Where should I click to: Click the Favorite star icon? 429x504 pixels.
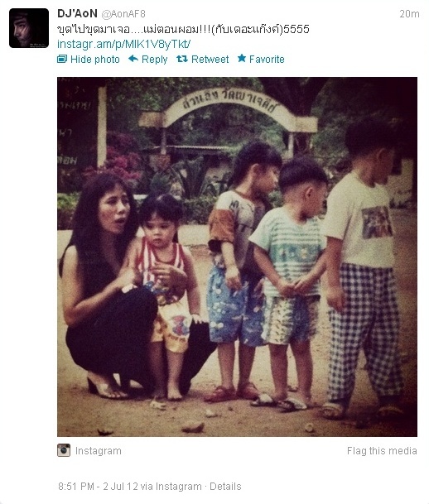tap(242, 58)
